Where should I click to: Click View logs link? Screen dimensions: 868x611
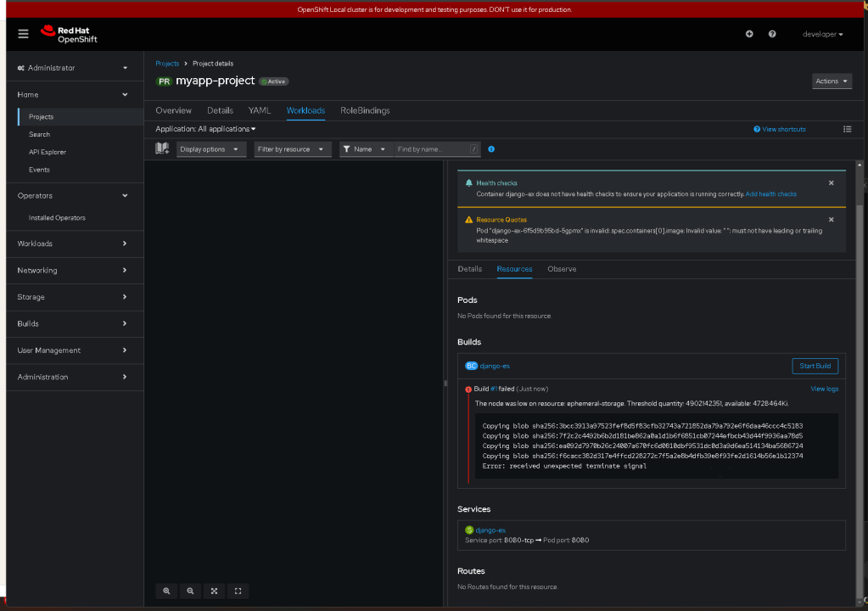pos(824,389)
